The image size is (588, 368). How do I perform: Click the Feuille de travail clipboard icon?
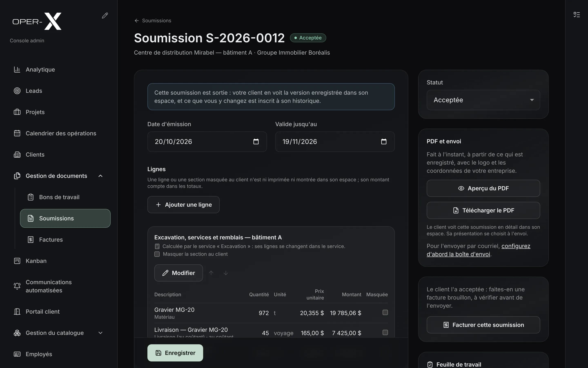click(x=430, y=364)
